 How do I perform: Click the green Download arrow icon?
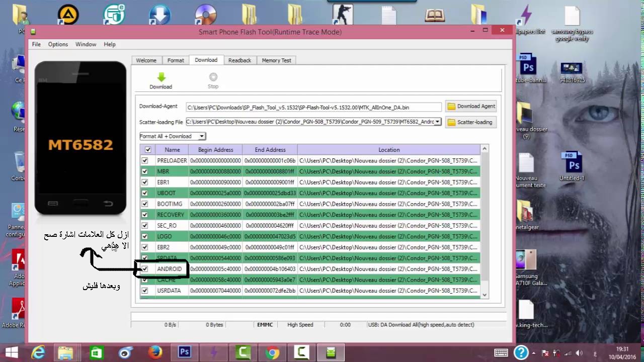click(x=161, y=77)
